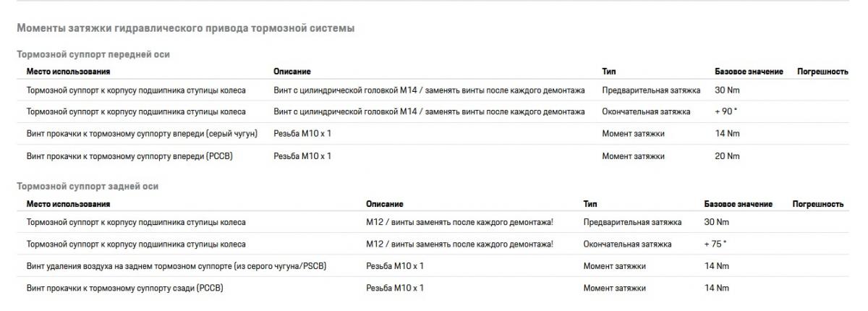Click the "20 Nm" torque value
The image size is (868, 311).
pyautogui.click(x=727, y=156)
